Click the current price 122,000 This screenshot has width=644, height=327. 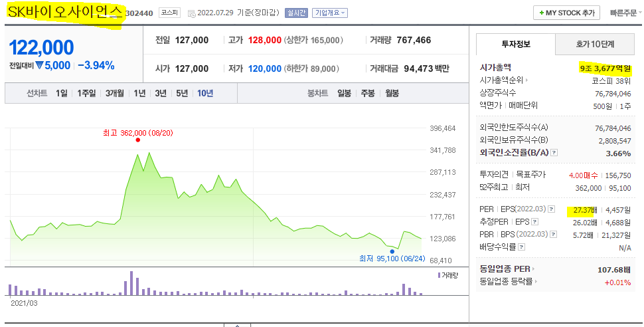[x=41, y=48]
